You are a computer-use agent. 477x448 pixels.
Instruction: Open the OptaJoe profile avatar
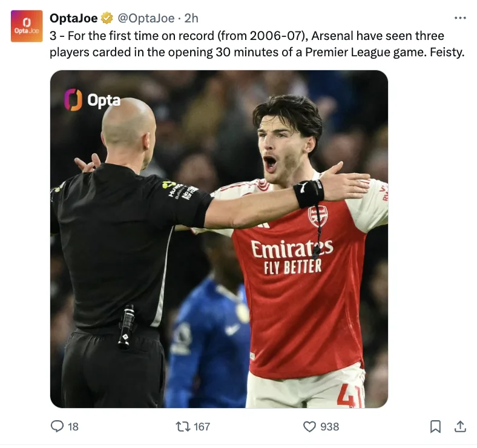click(x=27, y=26)
